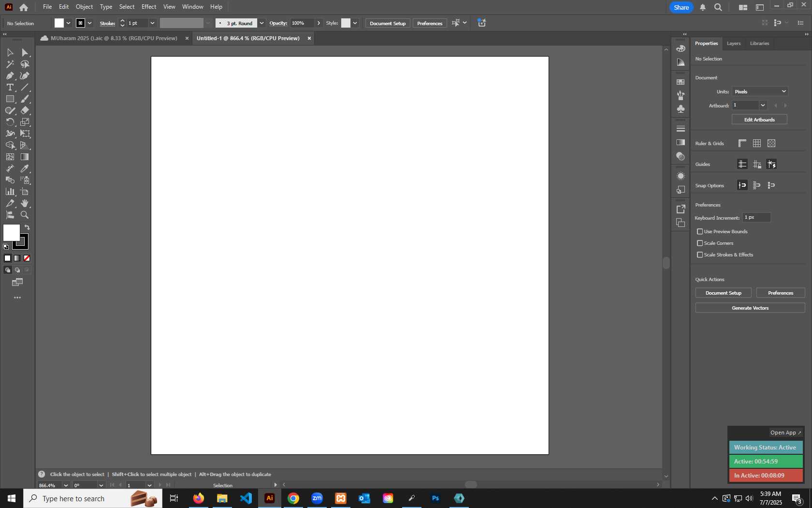
Task: Switch to the Layers panel tab
Action: [734, 44]
